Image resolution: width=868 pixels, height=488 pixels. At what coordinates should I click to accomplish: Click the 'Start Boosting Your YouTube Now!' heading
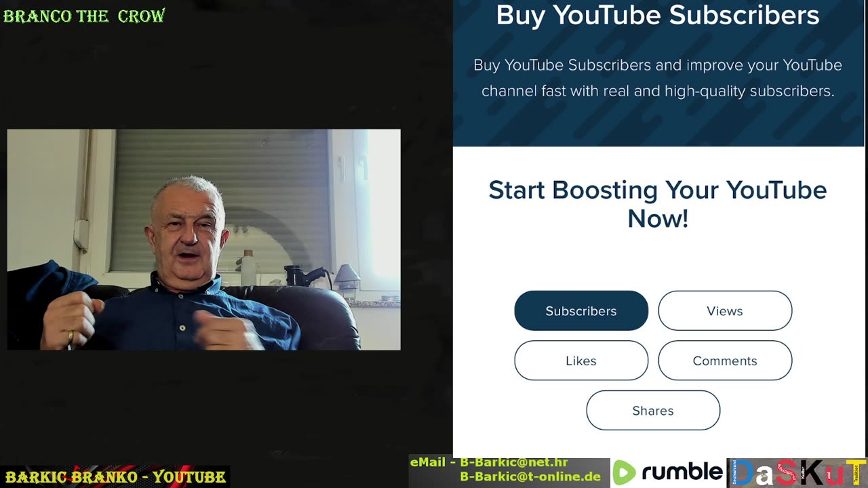[x=658, y=204]
